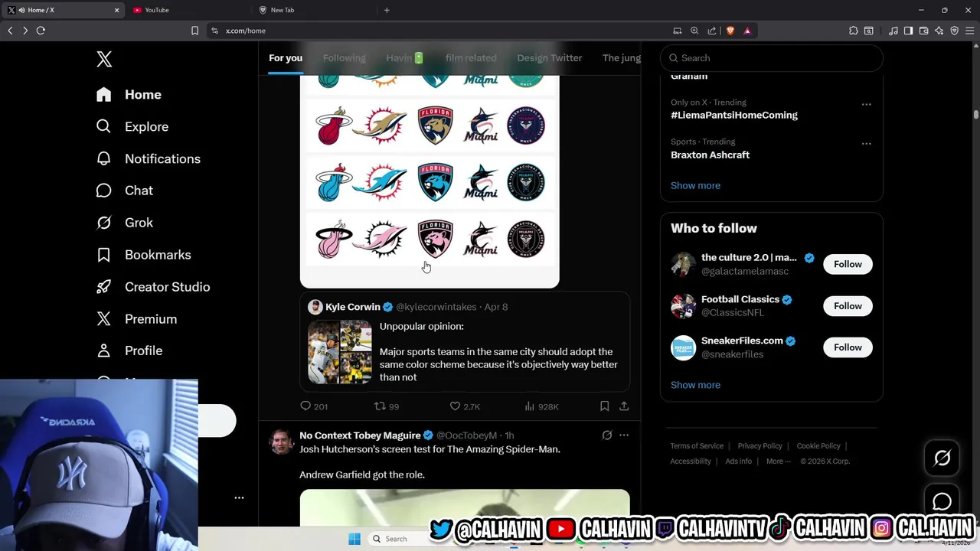The height and width of the screenshot is (551, 980).
Task: Open floating Grok button
Action: point(942,458)
